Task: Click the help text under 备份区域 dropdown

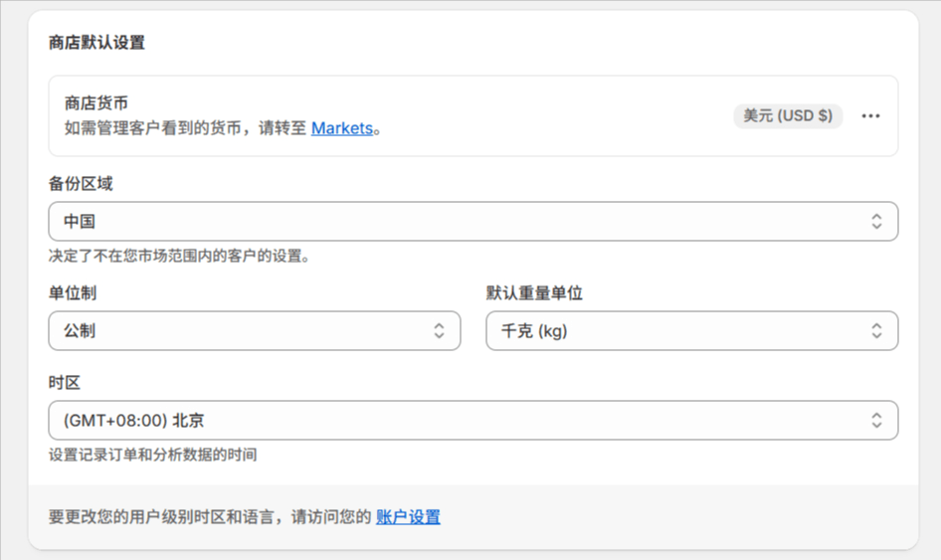Action: (180, 256)
